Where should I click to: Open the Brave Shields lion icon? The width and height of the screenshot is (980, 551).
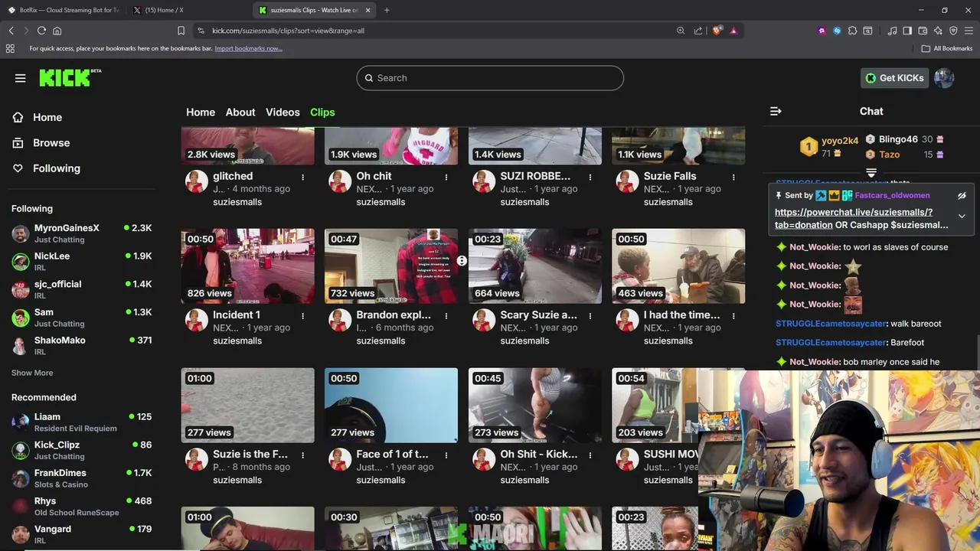(x=717, y=31)
